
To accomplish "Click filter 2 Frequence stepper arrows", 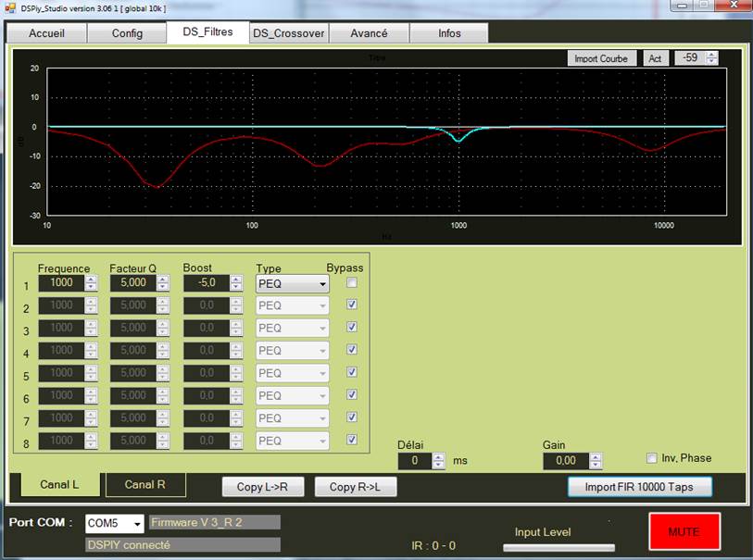I will coord(91,305).
